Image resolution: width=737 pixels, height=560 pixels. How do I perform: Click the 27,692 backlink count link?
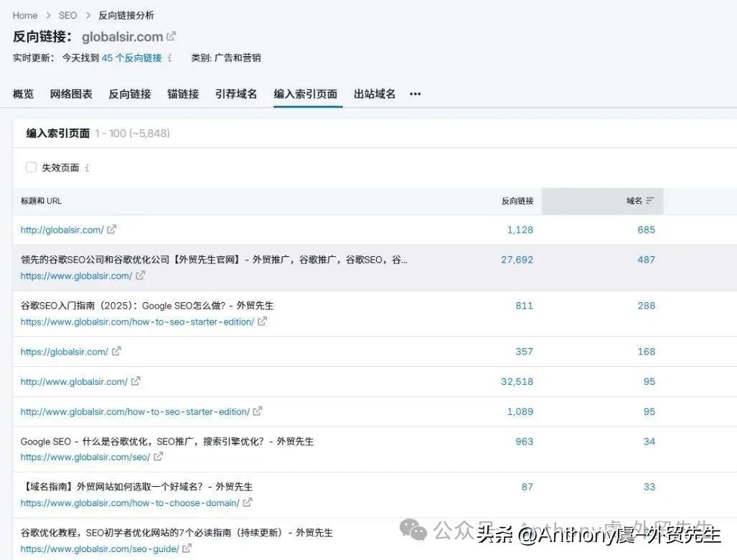(517, 259)
